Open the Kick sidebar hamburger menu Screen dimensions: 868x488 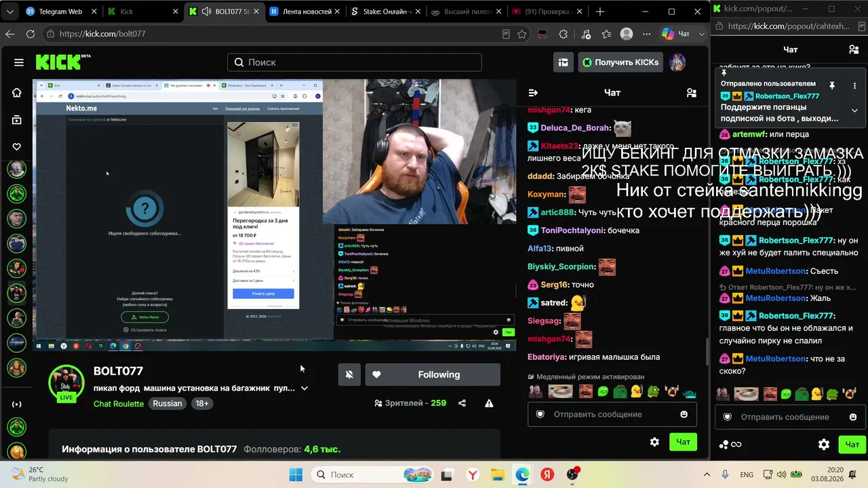tap(19, 62)
